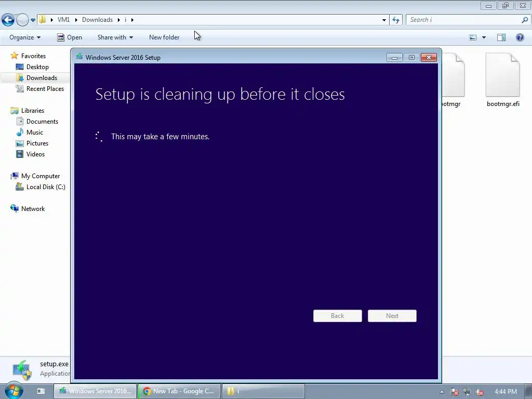Switch to the 'i' folder taskbar button
The height and width of the screenshot is (399, 532).
point(263,391)
